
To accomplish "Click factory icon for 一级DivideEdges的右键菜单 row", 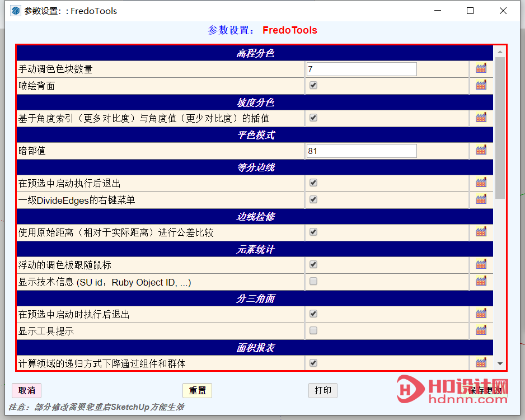I will tap(481, 199).
